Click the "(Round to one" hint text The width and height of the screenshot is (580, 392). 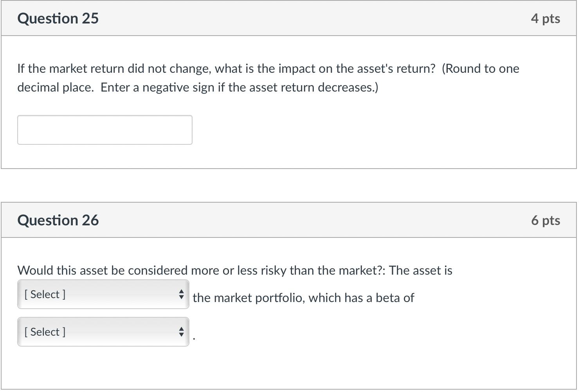coord(480,68)
